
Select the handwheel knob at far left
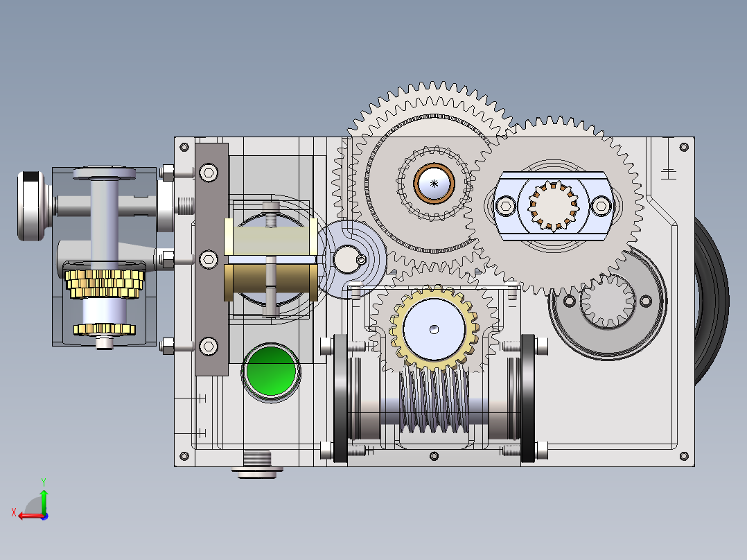[33, 206]
